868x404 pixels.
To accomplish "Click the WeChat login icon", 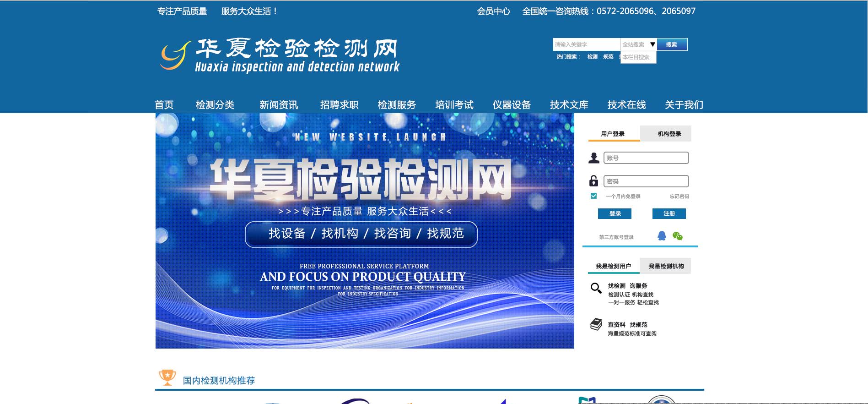I will (678, 236).
